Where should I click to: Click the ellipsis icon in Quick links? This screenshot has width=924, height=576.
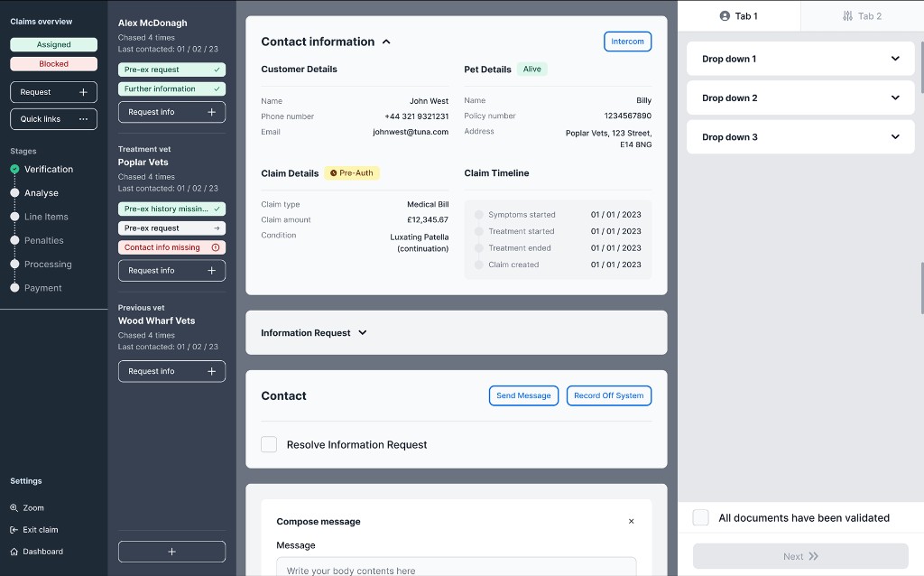[x=83, y=119]
